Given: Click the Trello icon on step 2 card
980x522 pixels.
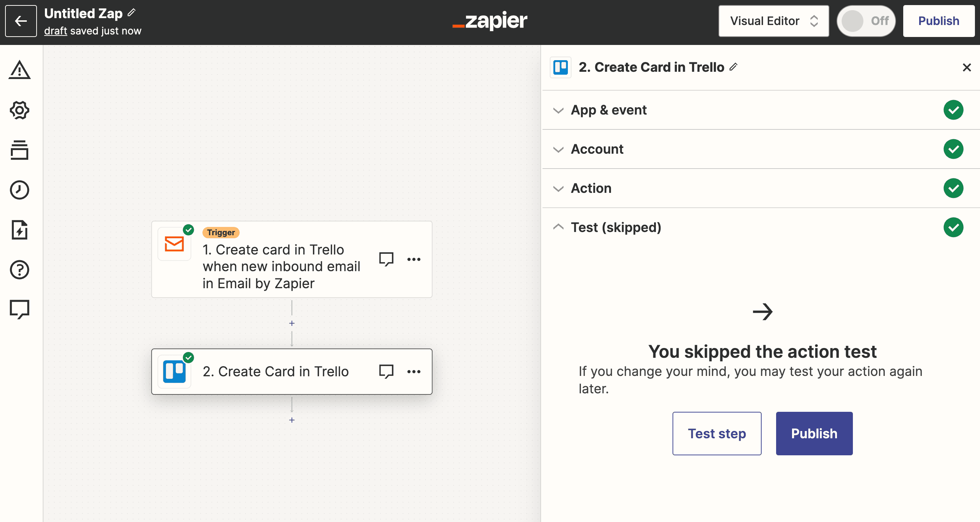Looking at the screenshot, I should (174, 371).
